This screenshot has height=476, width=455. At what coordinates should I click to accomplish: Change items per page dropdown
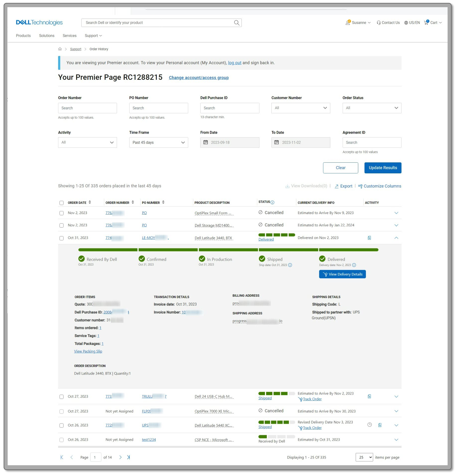coord(364,457)
